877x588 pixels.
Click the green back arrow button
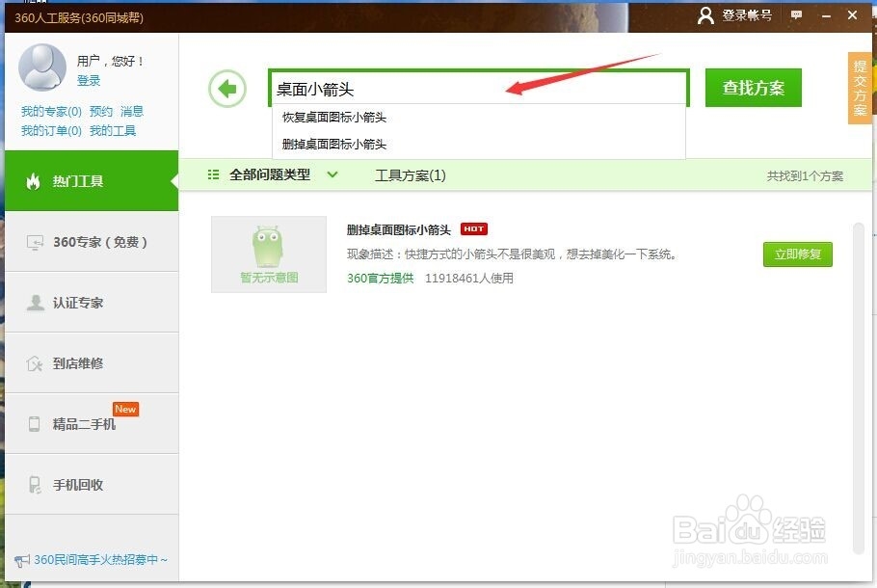point(227,89)
